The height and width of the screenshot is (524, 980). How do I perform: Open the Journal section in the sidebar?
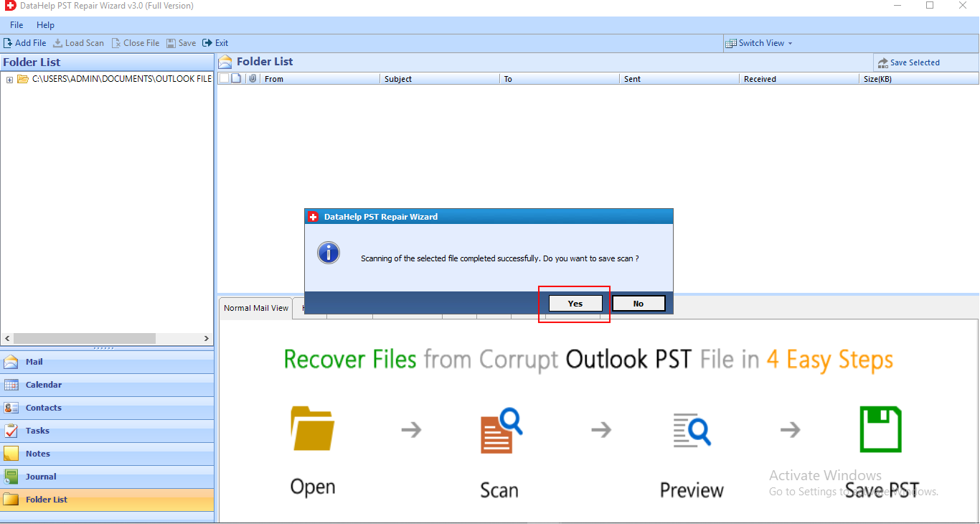click(x=107, y=477)
